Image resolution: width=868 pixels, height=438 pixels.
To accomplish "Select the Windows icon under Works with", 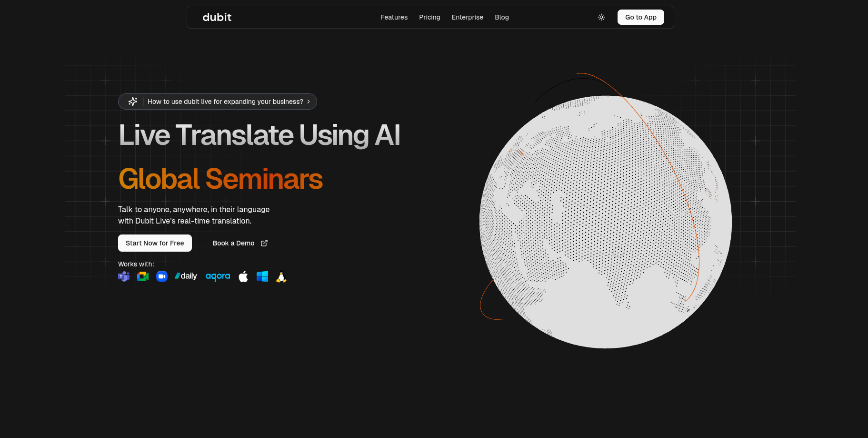I will tap(262, 276).
